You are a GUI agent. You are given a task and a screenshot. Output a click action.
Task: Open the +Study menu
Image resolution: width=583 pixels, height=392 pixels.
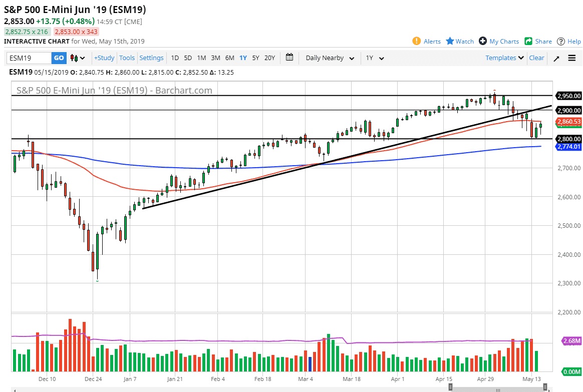[104, 58]
